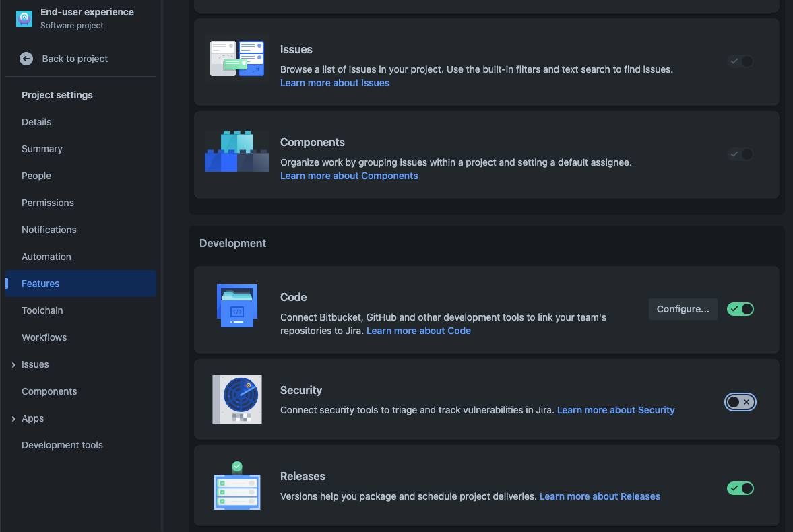Screen dimensions: 793x532
Task: Click the checkmark inside the Issues feature toggle
Action: coord(735,61)
